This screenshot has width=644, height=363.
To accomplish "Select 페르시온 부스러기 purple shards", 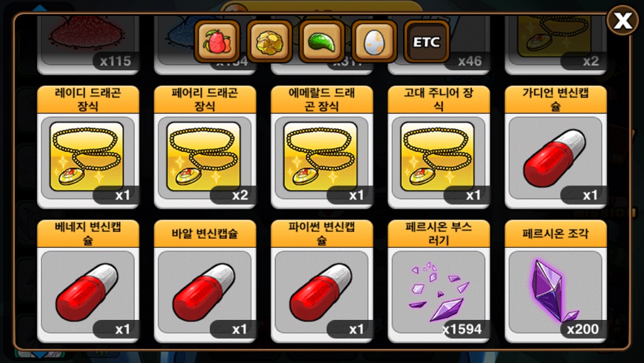I will [439, 281].
